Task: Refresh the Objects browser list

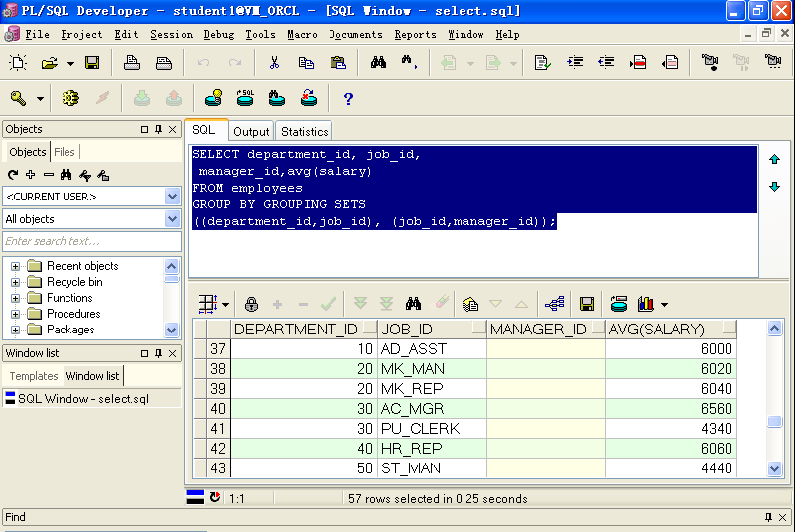Action: click(13, 175)
